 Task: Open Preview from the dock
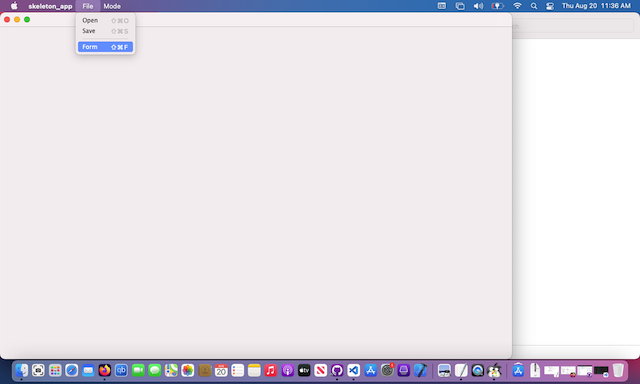point(444,371)
